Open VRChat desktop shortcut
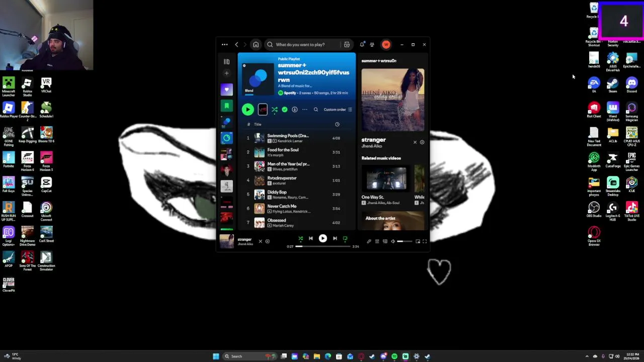This screenshot has width=644, height=362. coord(46,85)
